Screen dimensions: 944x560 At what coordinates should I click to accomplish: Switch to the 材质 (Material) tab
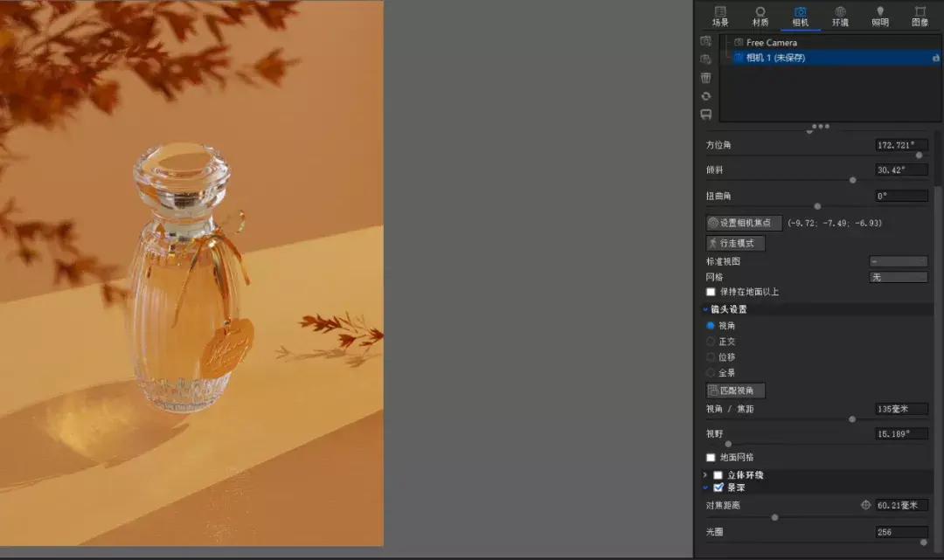760,17
